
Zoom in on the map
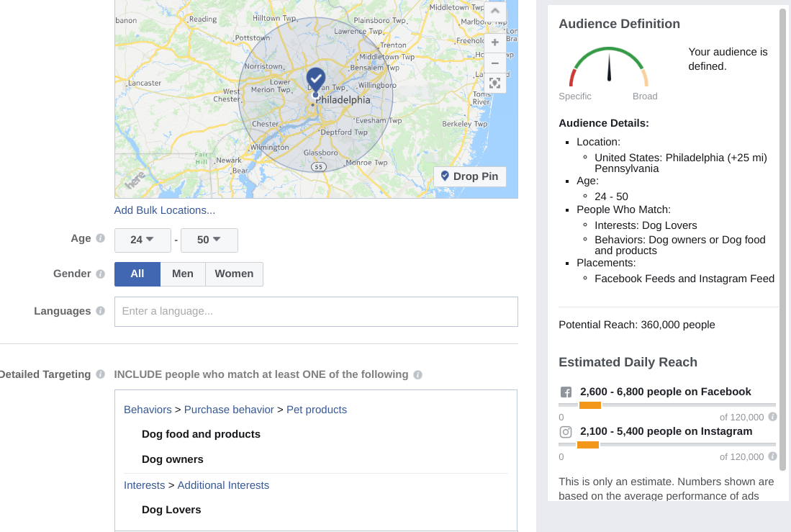[x=494, y=42]
